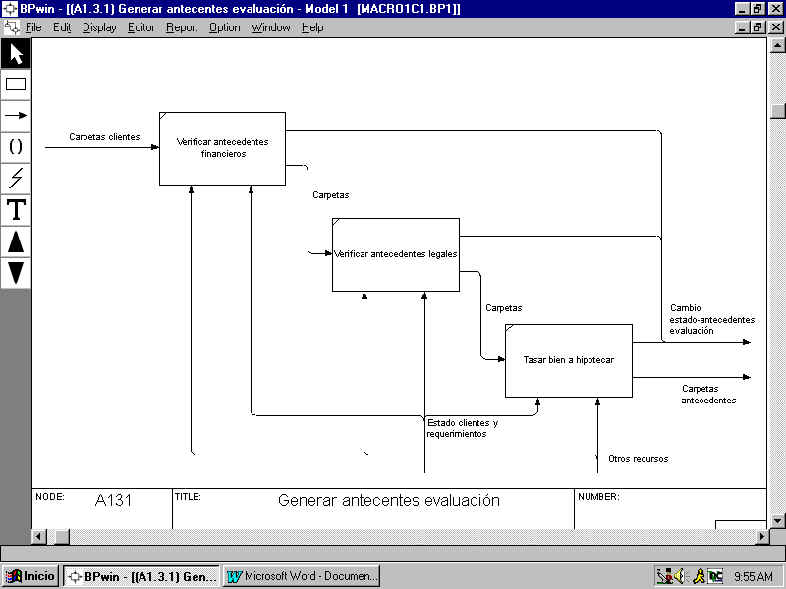Minimize the BPwin application window
This screenshot has width=786, height=589.
(x=742, y=9)
